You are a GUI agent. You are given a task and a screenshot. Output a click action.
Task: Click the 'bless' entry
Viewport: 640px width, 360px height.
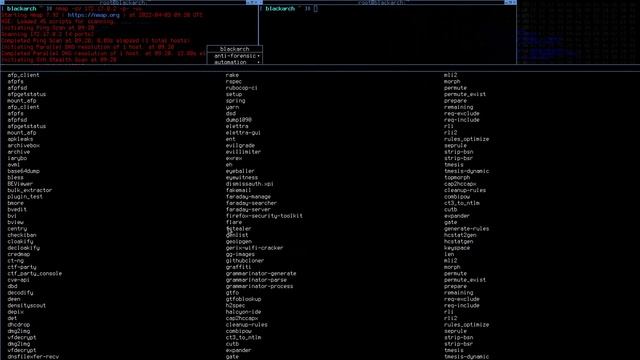pyautogui.click(x=16, y=178)
